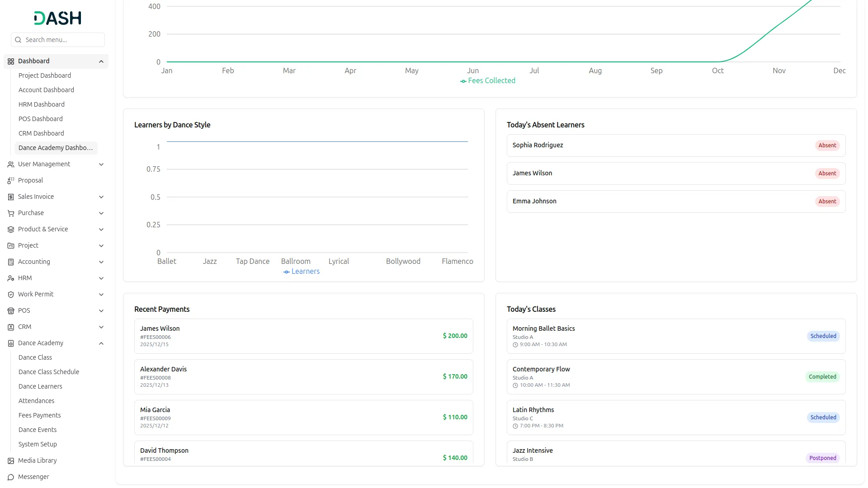The height and width of the screenshot is (488, 868).
Task: Go to the HRM Dashboard link
Action: (42, 104)
